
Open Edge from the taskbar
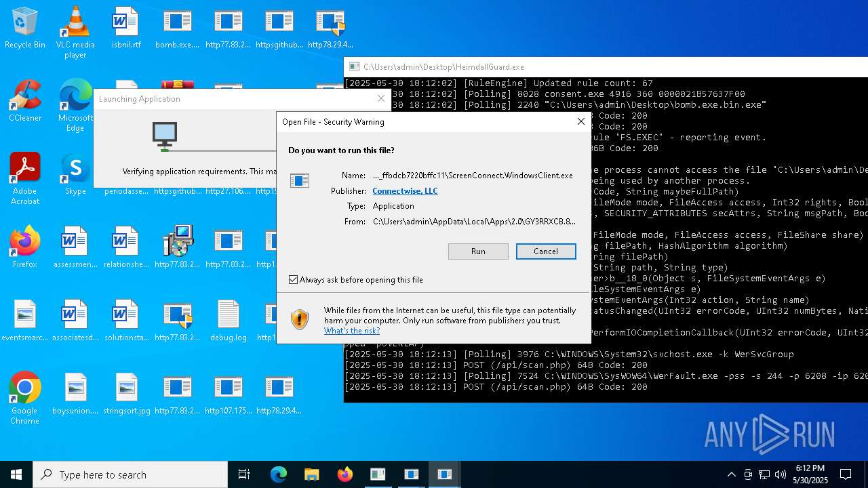point(279,474)
